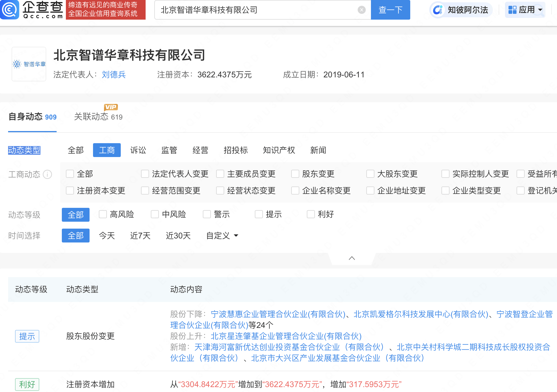Check the 利好 level checkbox
The height and width of the screenshot is (392, 557).
coord(311,214)
